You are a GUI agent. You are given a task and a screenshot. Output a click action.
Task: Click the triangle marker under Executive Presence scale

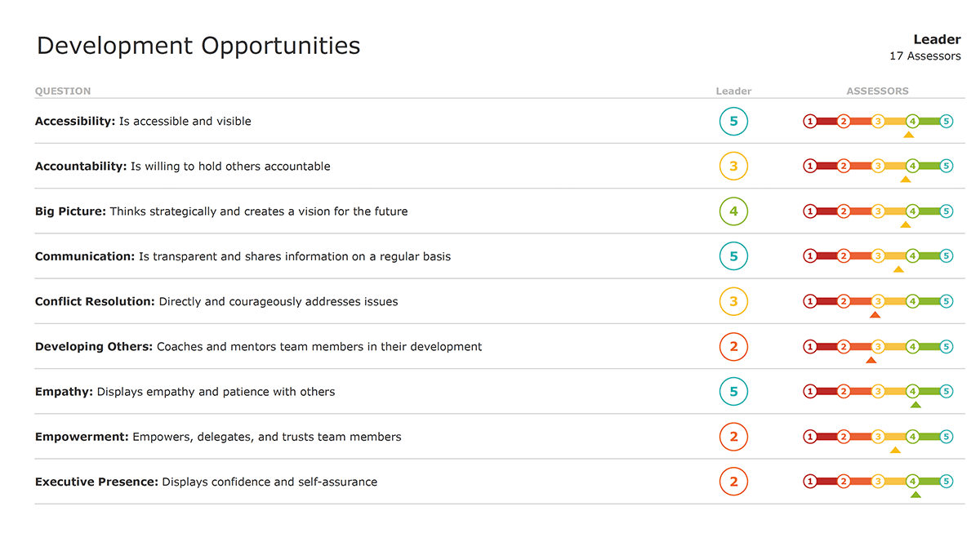(915, 494)
